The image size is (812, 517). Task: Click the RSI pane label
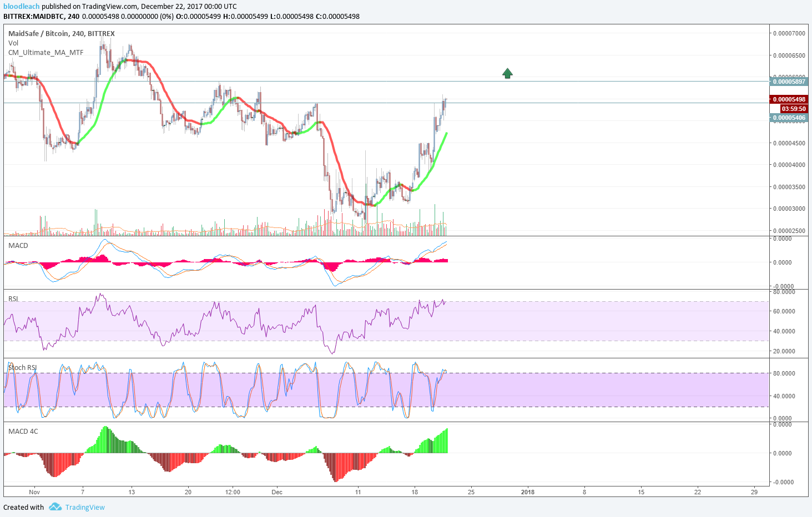[x=13, y=298]
